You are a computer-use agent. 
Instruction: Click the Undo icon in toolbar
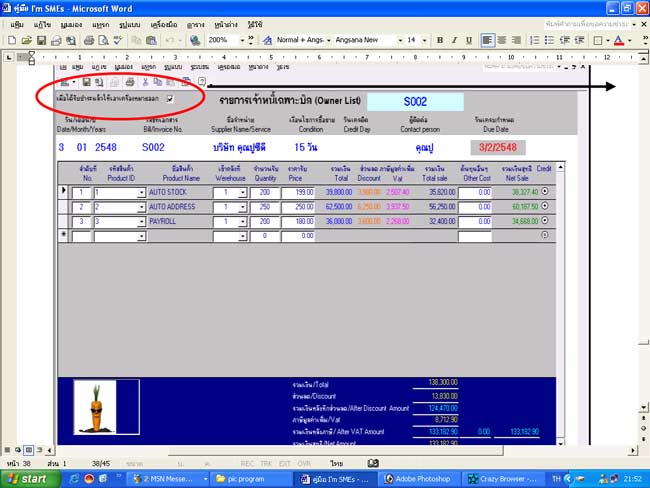coord(167,40)
